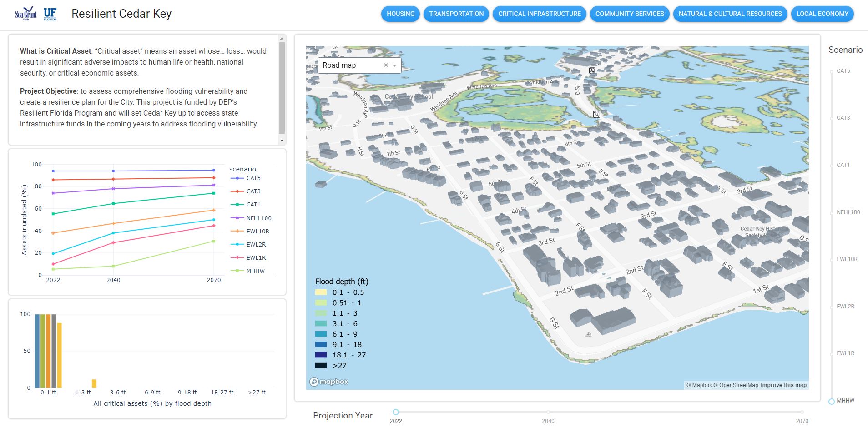868x433 pixels.
Task: Toggle CAT5 series in chart legend
Action: 253,178
